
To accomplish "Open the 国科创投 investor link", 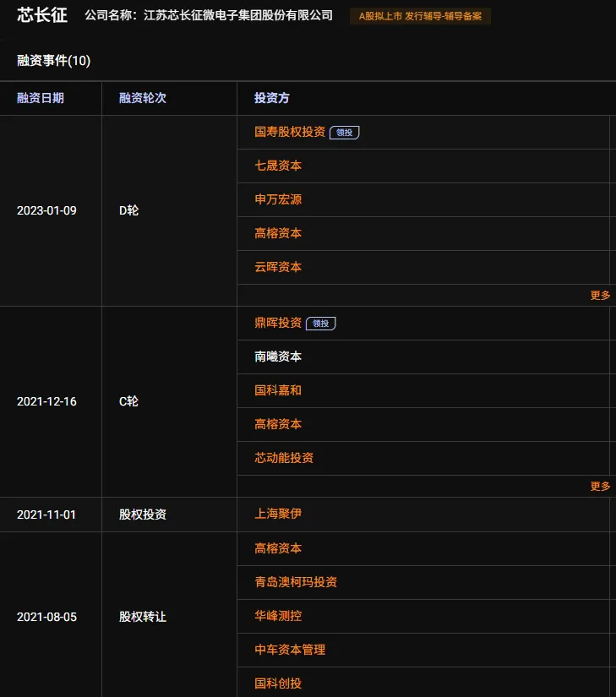I will point(278,683).
